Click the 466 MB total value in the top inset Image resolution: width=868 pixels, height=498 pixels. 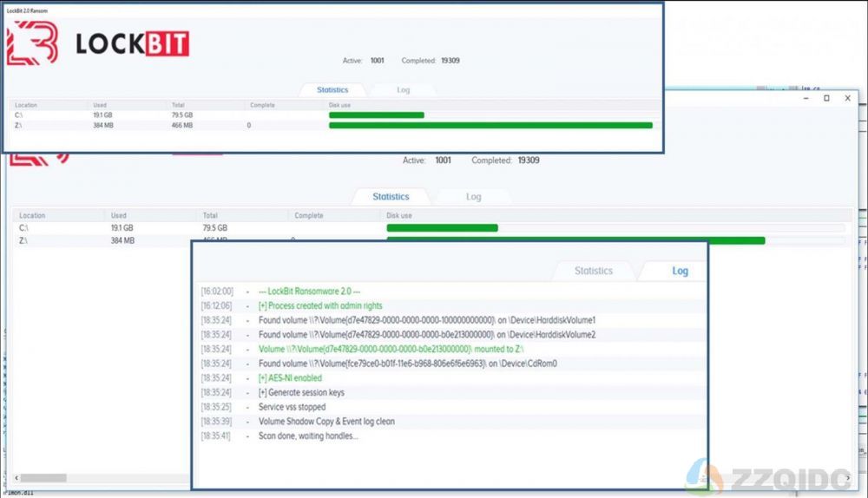[182, 126]
